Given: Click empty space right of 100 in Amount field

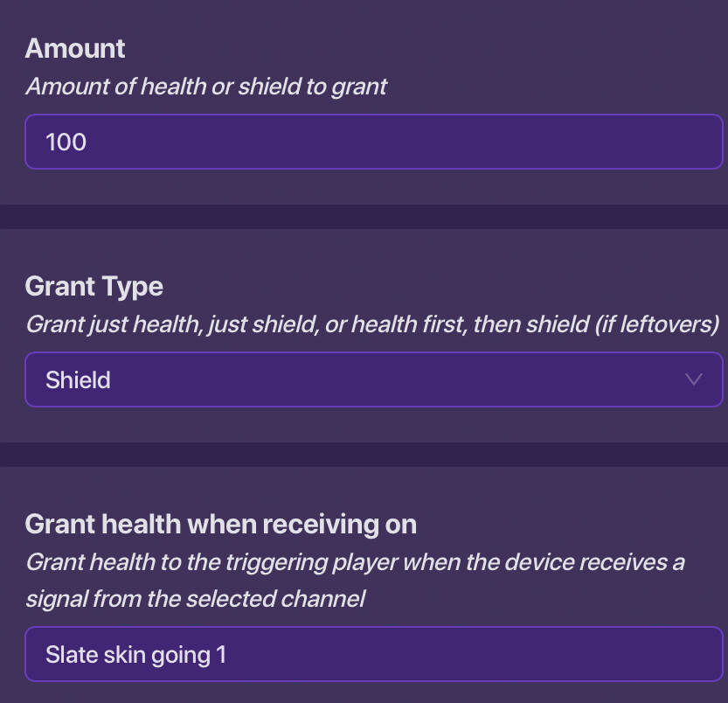Looking at the screenshot, I should [437, 142].
